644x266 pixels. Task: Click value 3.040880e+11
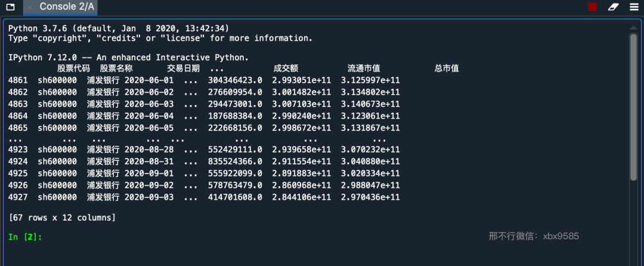(x=370, y=161)
